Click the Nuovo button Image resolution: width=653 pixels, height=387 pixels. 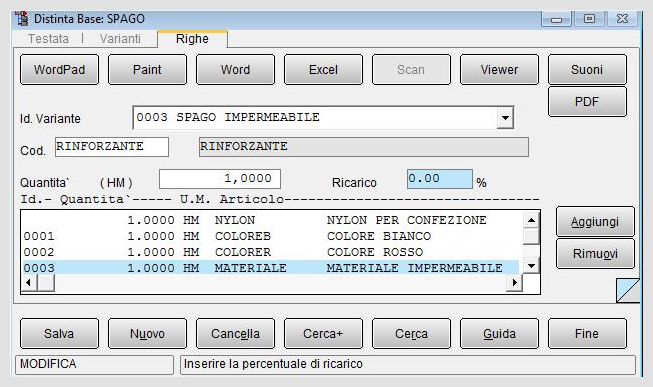[x=147, y=334]
